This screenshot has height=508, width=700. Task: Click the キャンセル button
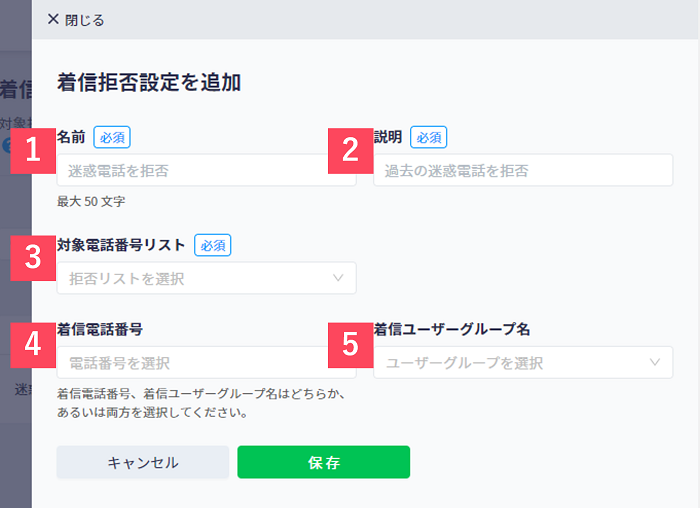pyautogui.click(x=143, y=462)
